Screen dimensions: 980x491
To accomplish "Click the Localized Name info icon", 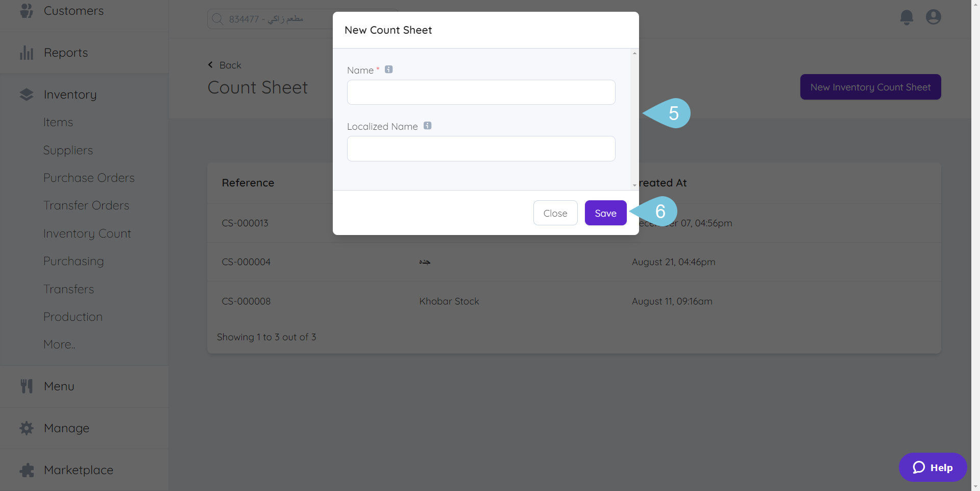I will tap(428, 126).
